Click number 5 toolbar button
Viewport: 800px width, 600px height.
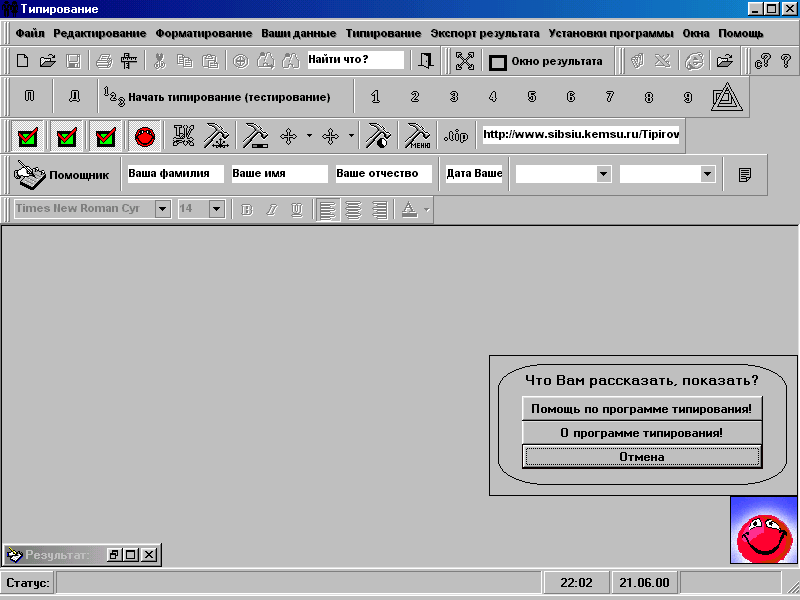point(532,96)
